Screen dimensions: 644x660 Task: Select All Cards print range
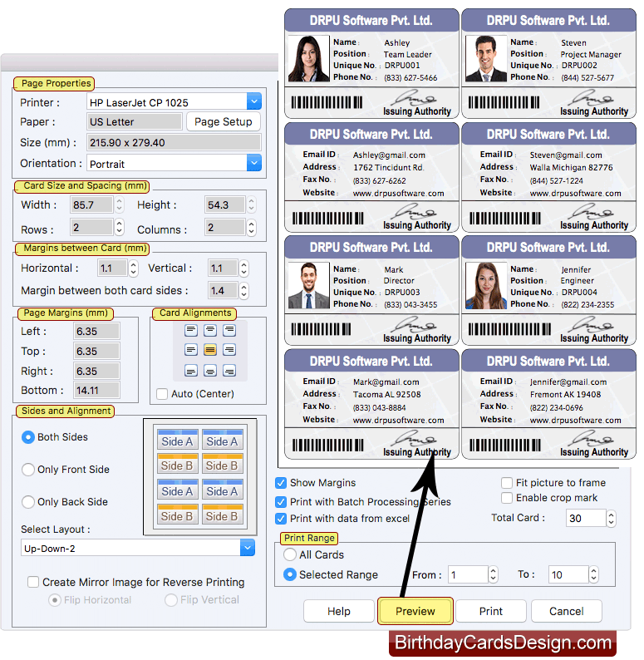click(290, 554)
